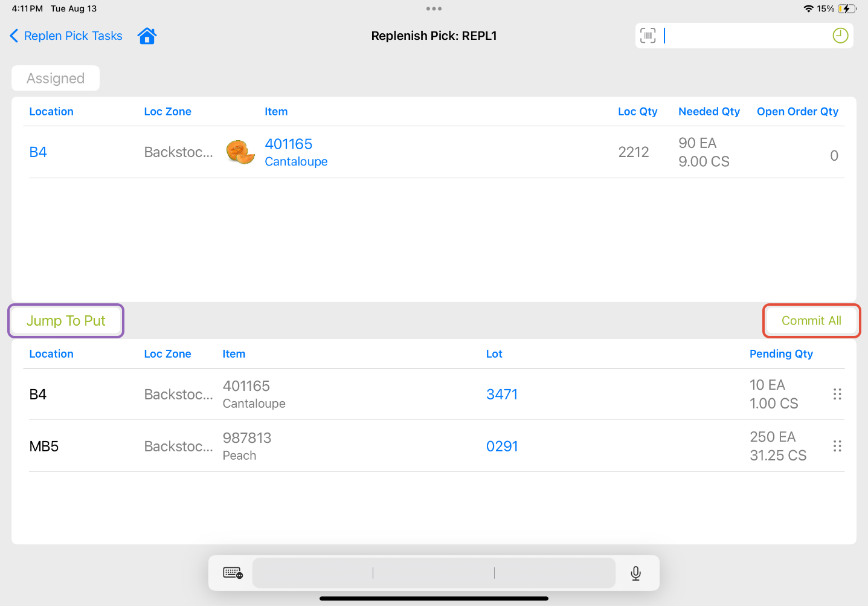Toggle the on-screen keyboard icon
The width and height of the screenshot is (868, 606).
click(233, 573)
